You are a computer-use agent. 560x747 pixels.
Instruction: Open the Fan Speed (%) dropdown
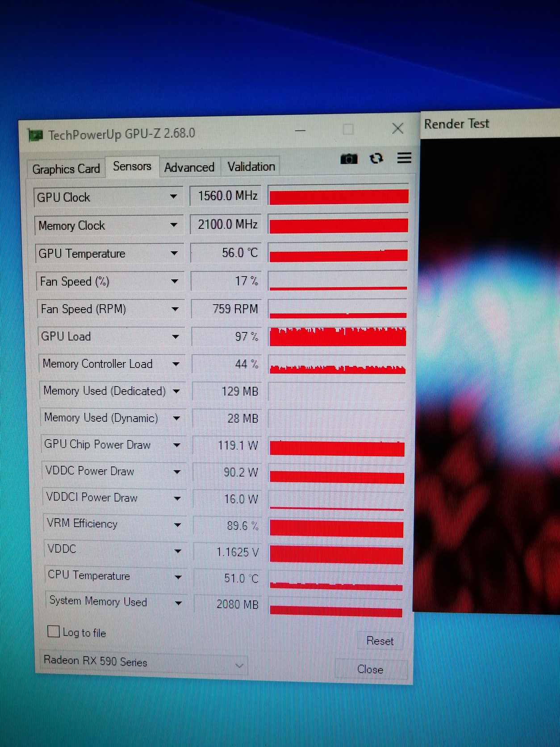tap(175, 281)
